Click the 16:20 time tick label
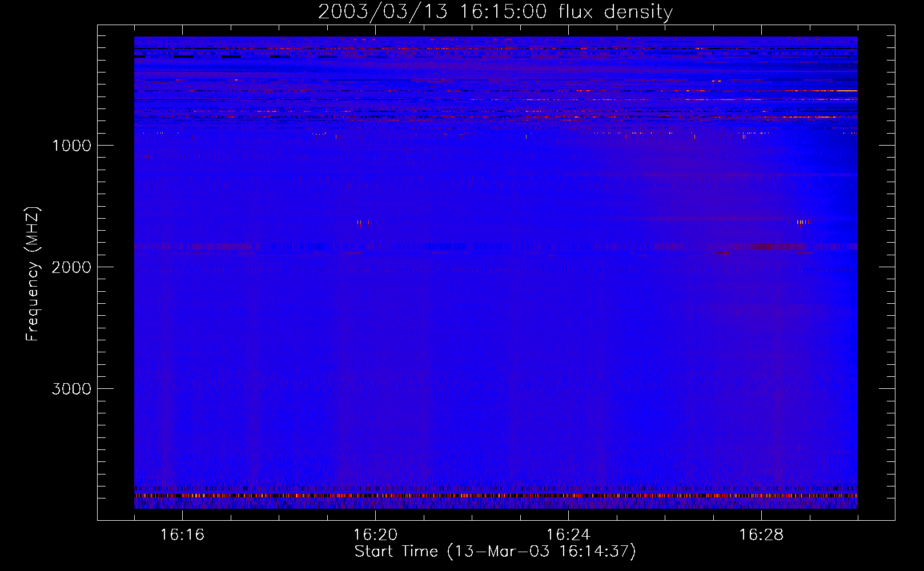The width and height of the screenshot is (924, 571). pyautogui.click(x=375, y=535)
